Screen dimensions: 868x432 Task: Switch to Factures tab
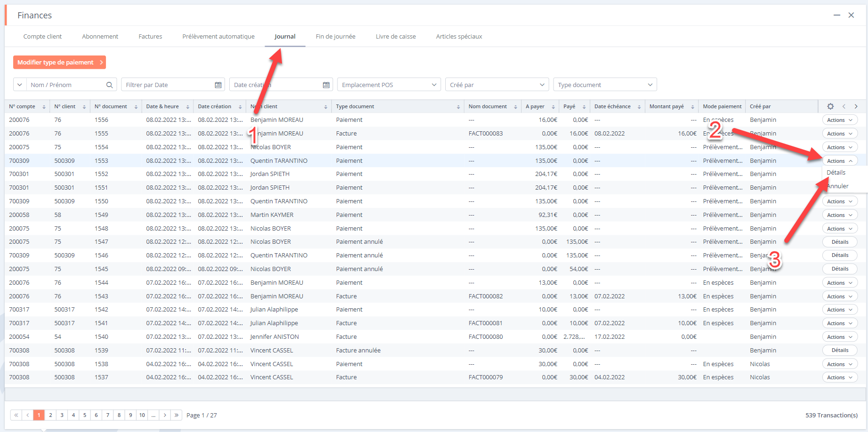point(150,36)
